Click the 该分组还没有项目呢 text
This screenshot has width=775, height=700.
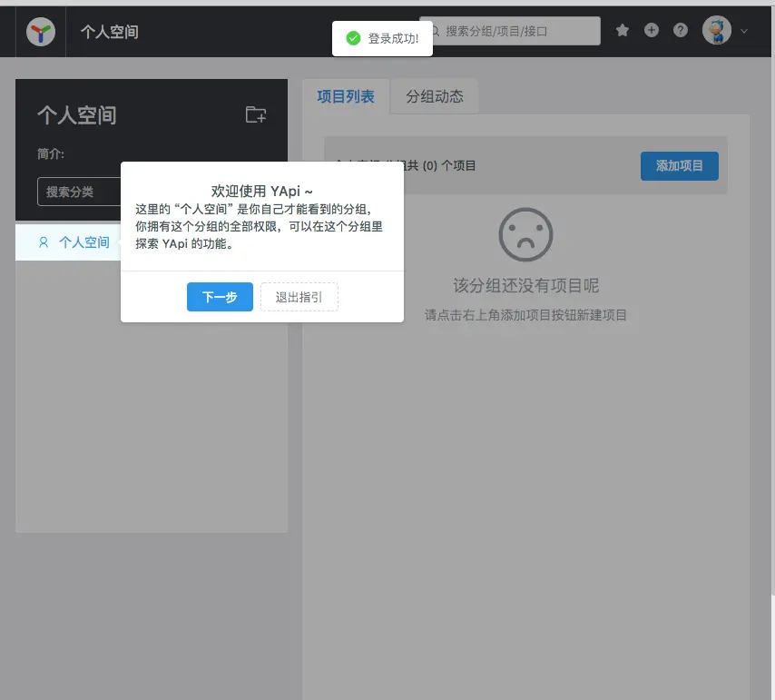(526, 285)
